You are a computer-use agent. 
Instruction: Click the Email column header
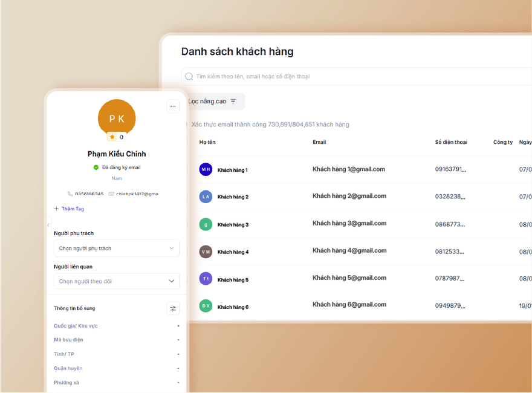319,142
